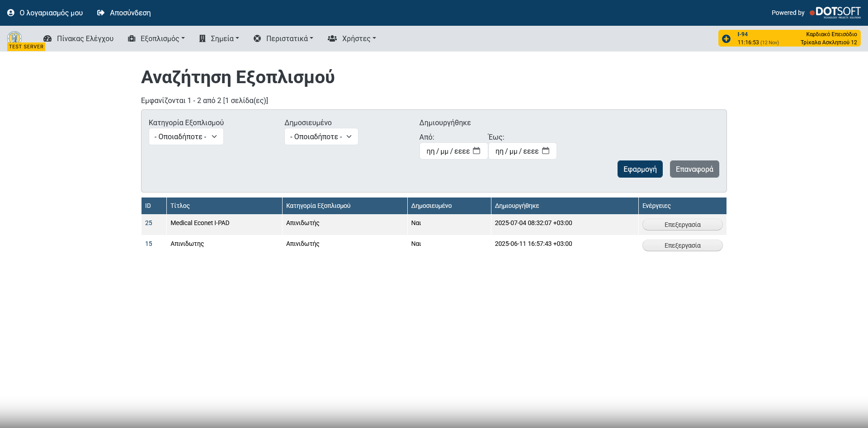
Task: Open the Εξοπλισμός navigation menu
Action: point(156,39)
